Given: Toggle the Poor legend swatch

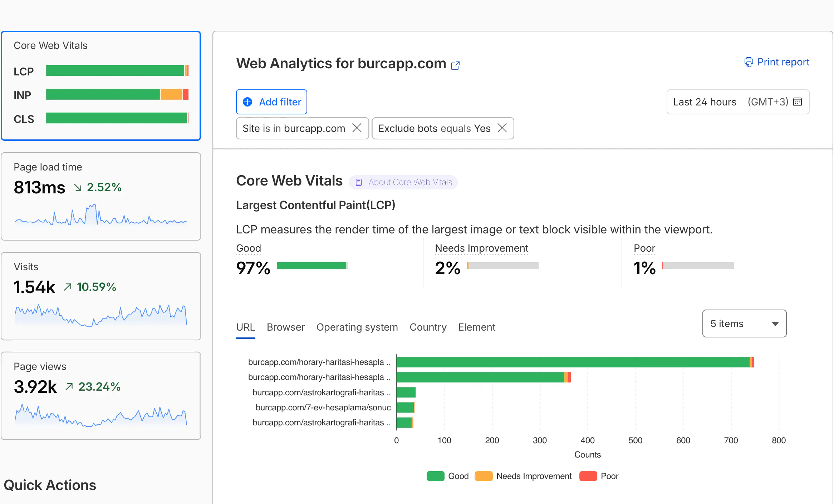Looking at the screenshot, I should [588, 476].
